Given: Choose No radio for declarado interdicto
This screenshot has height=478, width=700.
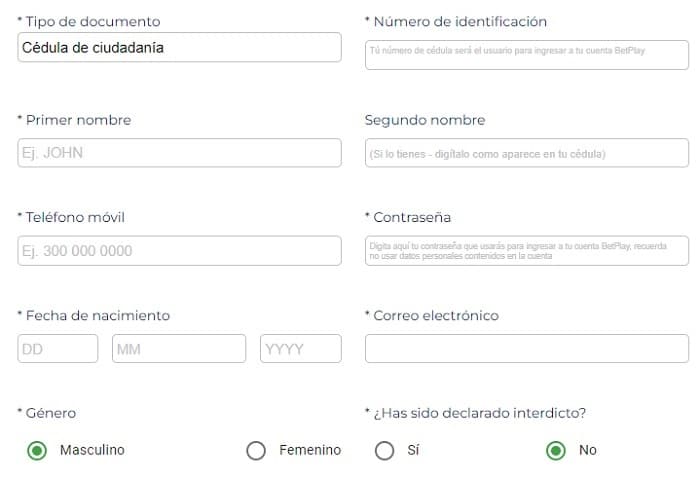Looking at the screenshot, I should (x=556, y=451).
